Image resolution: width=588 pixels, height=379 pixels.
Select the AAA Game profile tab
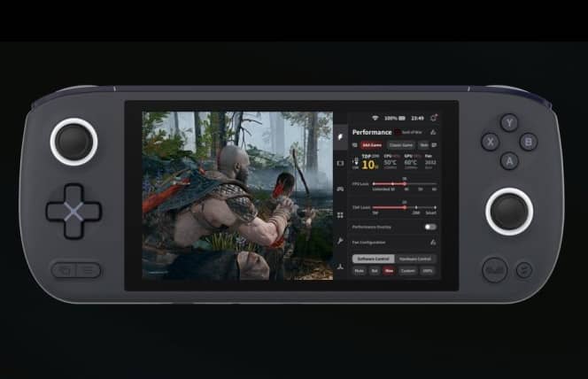point(371,144)
